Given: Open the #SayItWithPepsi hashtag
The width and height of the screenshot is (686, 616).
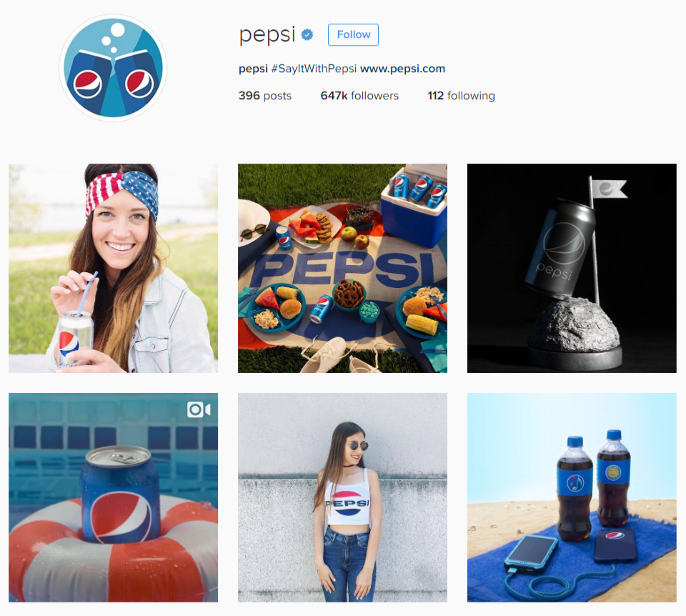Looking at the screenshot, I should tap(314, 69).
